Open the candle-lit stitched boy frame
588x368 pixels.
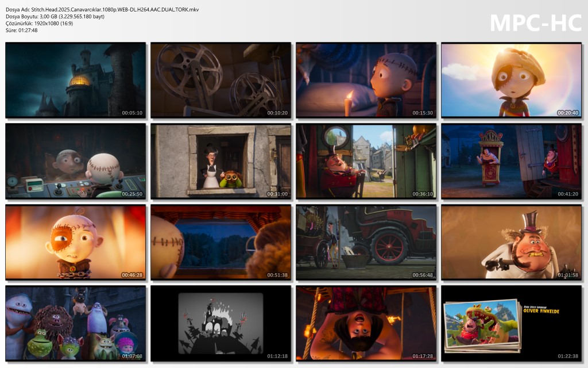366,80
